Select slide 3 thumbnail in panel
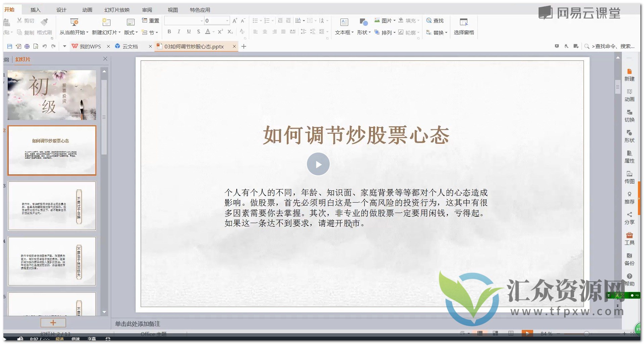644x344 pixels. (x=52, y=206)
